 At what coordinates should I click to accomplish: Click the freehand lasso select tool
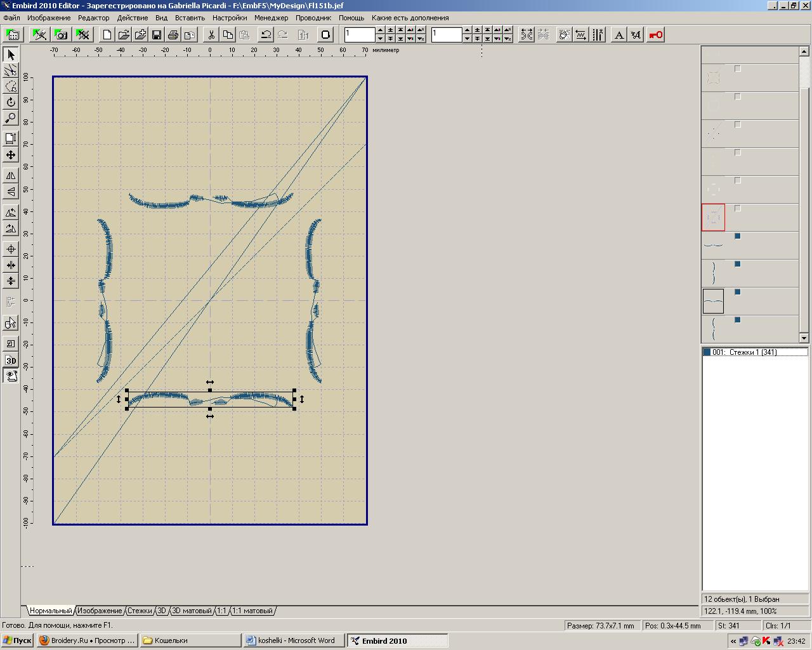[11, 86]
